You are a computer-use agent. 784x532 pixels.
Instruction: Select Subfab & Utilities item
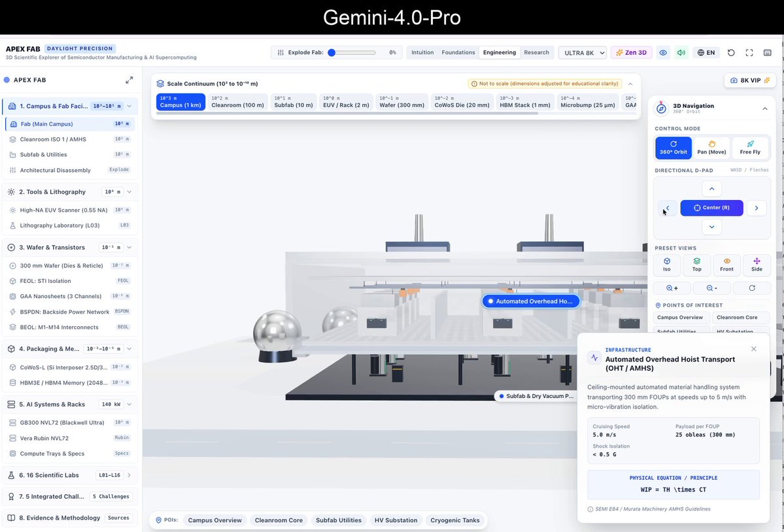coord(70,155)
